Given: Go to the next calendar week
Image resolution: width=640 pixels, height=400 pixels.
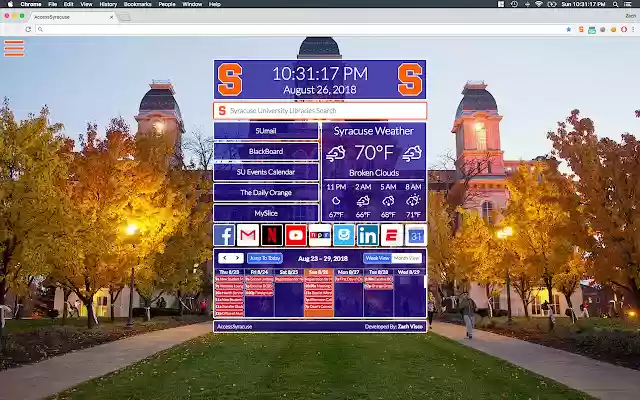Looking at the screenshot, I should click(237, 258).
